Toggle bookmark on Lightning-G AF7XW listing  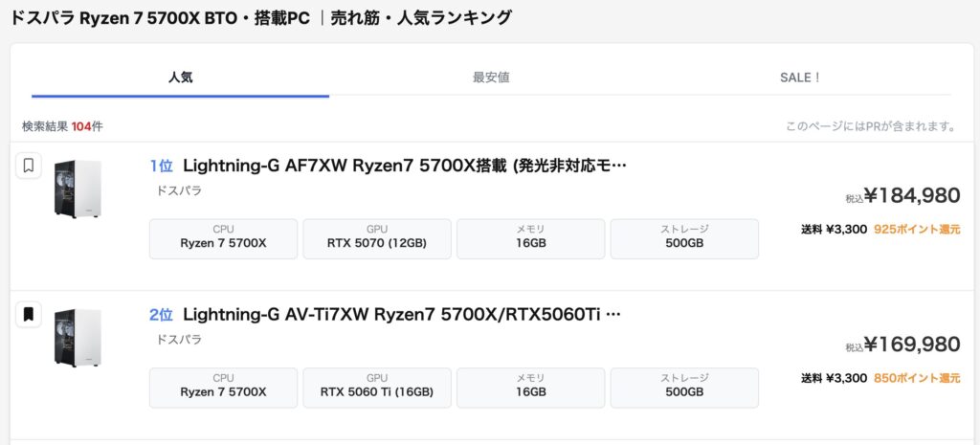[x=29, y=166]
